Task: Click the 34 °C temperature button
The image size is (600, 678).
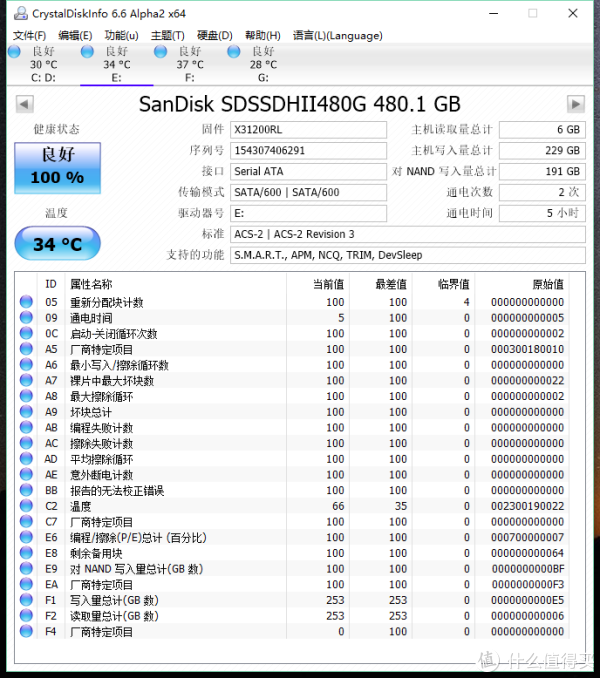Action: pos(57,243)
